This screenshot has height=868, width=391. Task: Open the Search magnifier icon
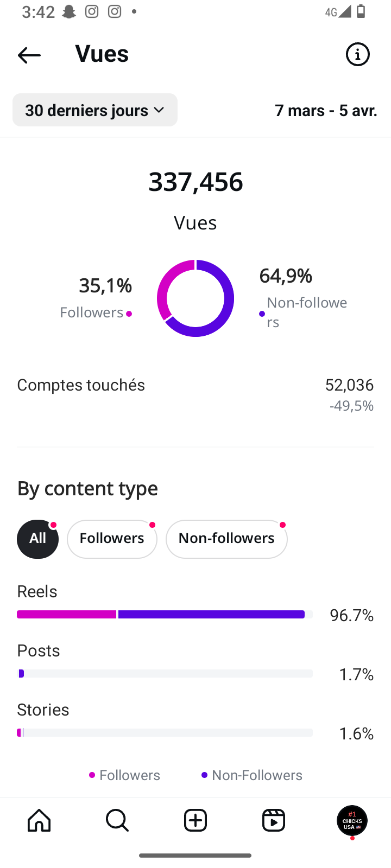[117, 820]
